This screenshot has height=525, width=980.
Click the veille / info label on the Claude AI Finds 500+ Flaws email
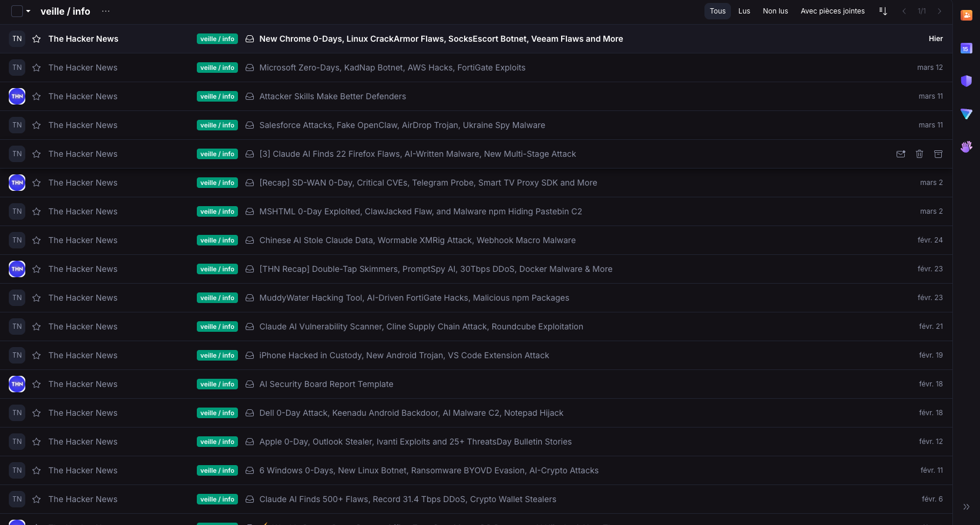(x=217, y=499)
